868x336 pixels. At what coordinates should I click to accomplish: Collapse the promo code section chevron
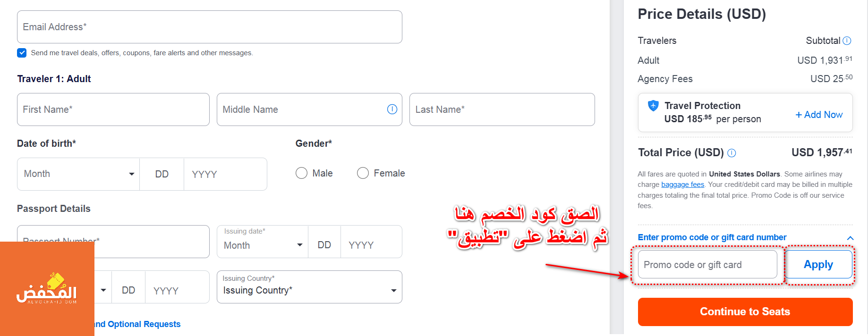pyautogui.click(x=850, y=238)
